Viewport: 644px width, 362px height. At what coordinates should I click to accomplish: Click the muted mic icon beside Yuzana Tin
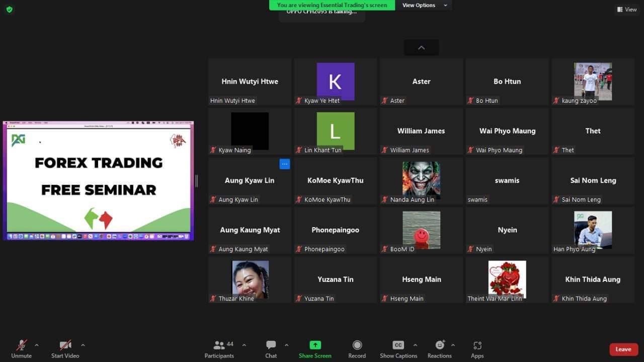point(299,299)
